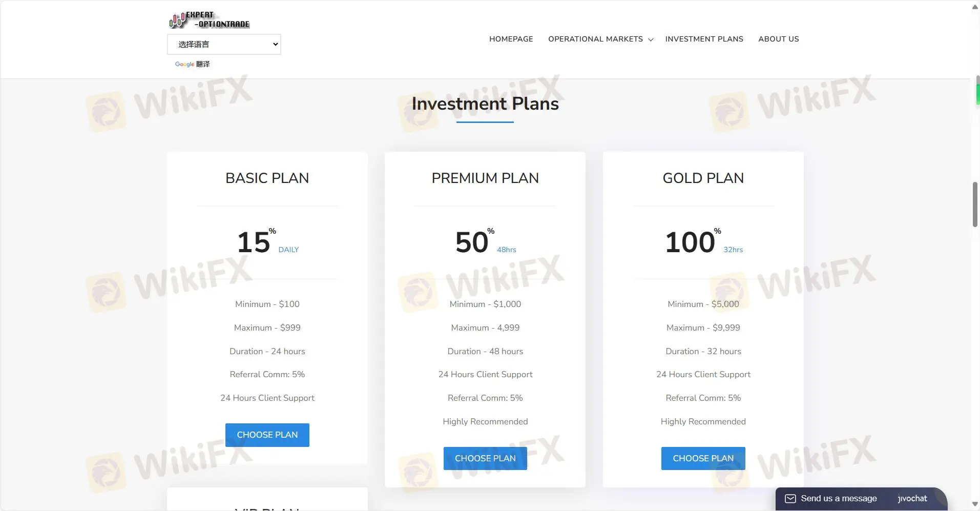Choose the Gold Plan button

[x=703, y=458]
